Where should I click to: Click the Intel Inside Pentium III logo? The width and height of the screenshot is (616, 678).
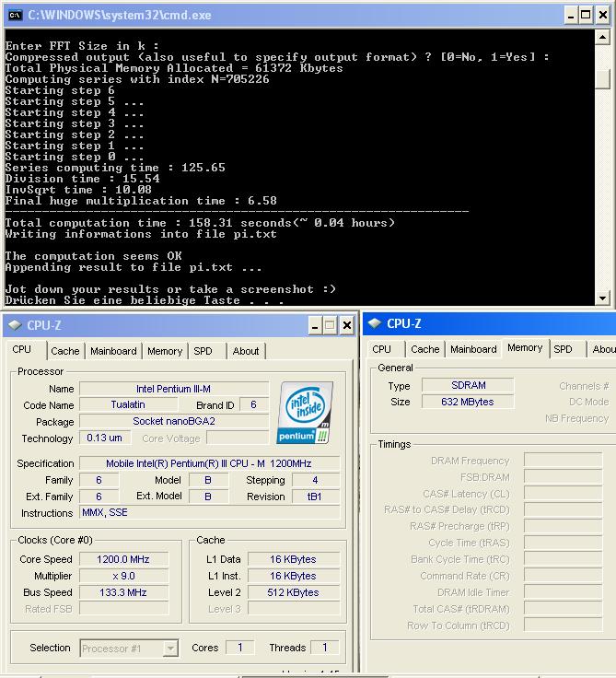tap(305, 413)
